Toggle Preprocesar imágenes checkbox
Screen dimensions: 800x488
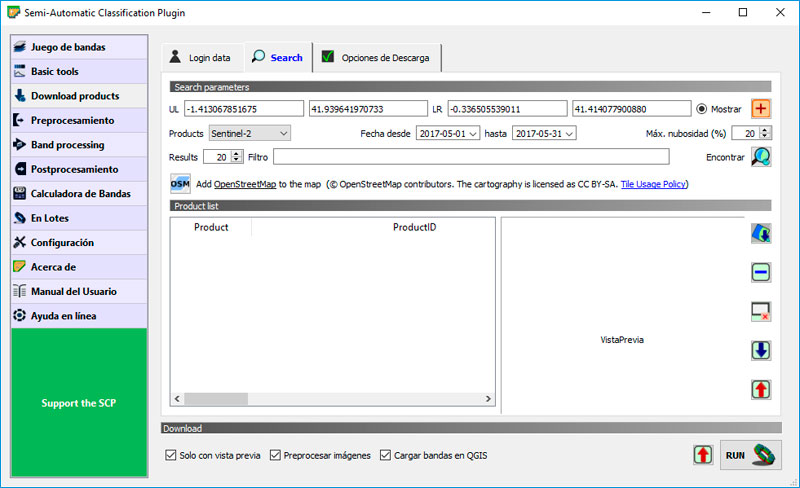pos(275,455)
